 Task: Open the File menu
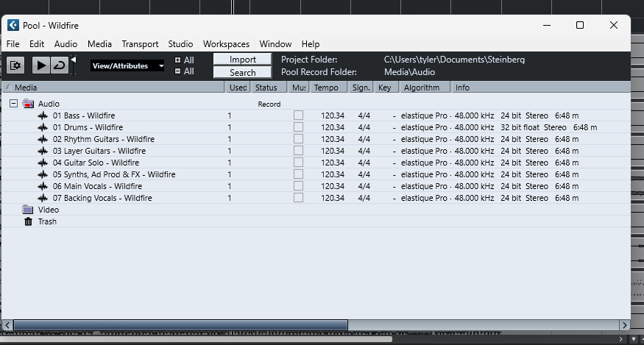(13, 44)
